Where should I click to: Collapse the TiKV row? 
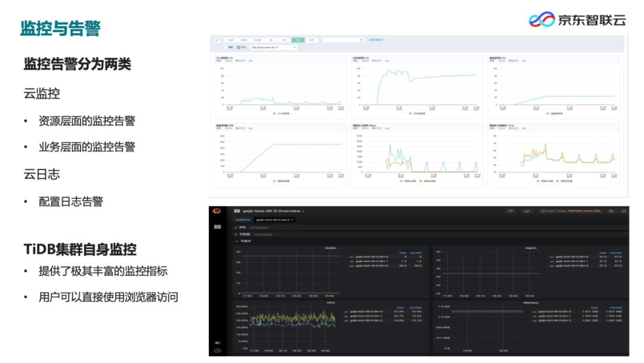point(243,241)
